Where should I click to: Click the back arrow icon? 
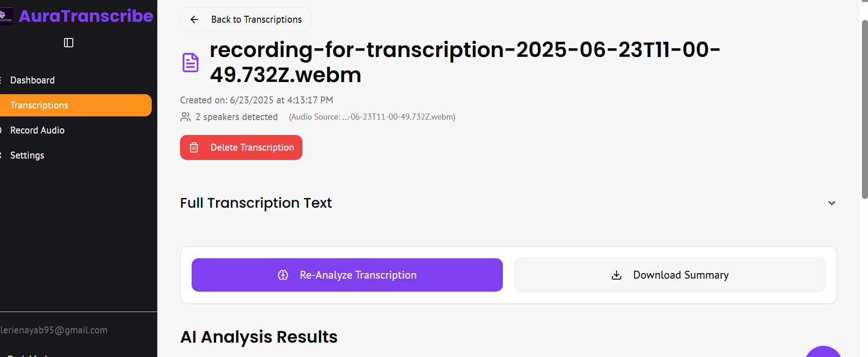pyautogui.click(x=194, y=19)
